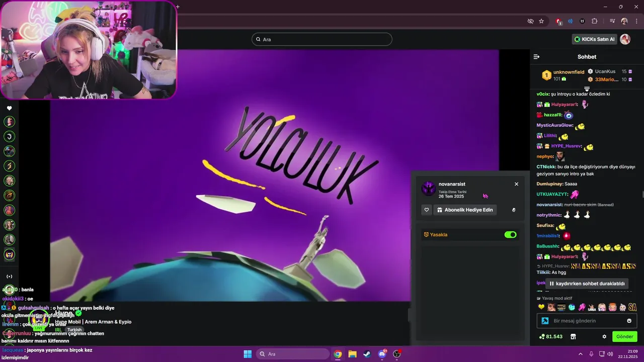Click username BaBusshh in chat
This screenshot has width=644, height=362.
pyautogui.click(x=547, y=246)
